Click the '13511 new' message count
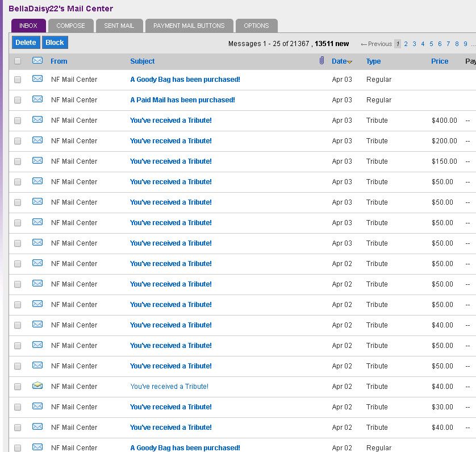Image resolution: width=476 pixels, height=452 pixels. [332, 44]
